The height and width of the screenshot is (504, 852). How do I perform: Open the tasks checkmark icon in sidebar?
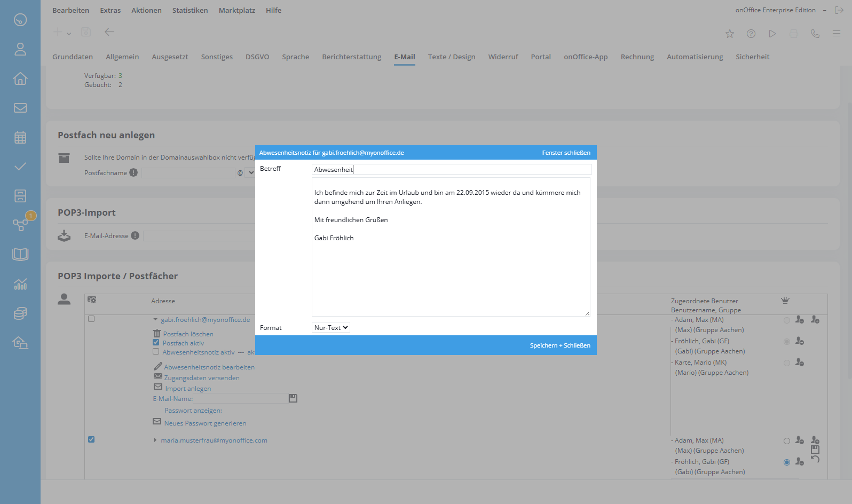click(20, 167)
